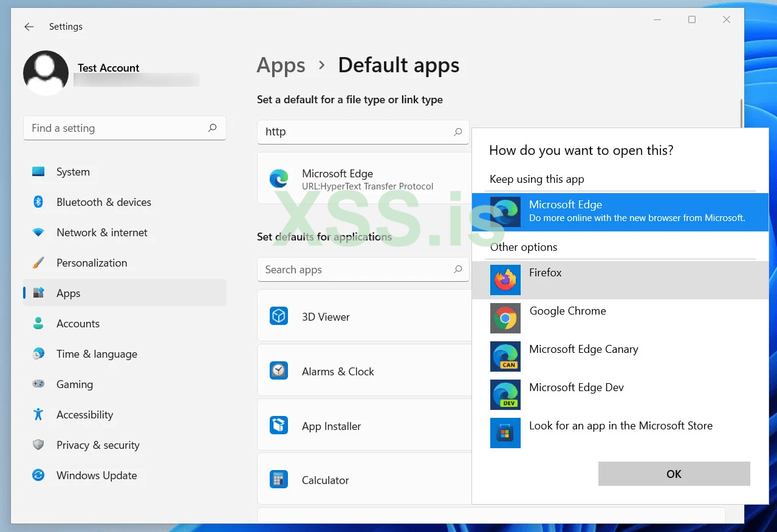Click the Calculator app icon
The height and width of the screenshot is (532, 777).
pyautogui.click(x=279, y=480)
